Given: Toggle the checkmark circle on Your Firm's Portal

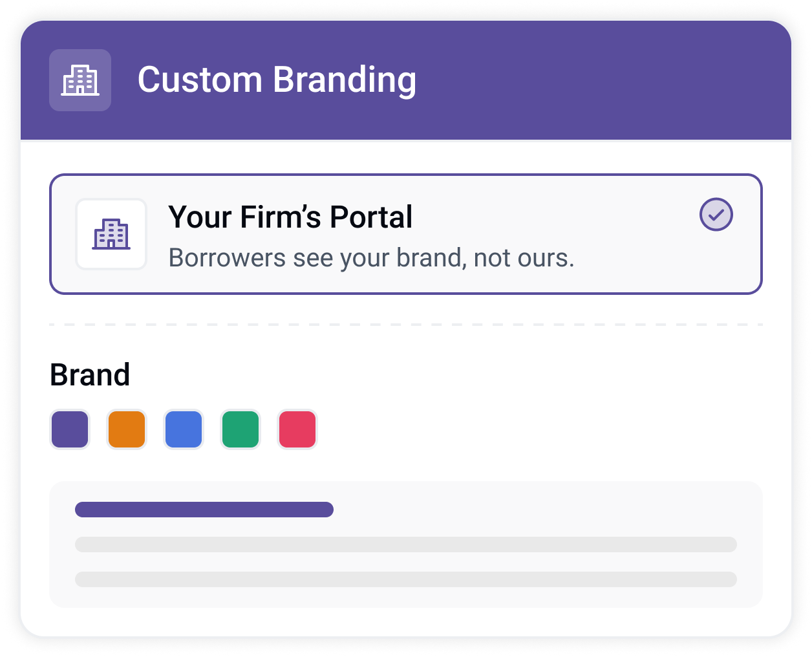Looking at the screenshot, I should pos(716,215).
